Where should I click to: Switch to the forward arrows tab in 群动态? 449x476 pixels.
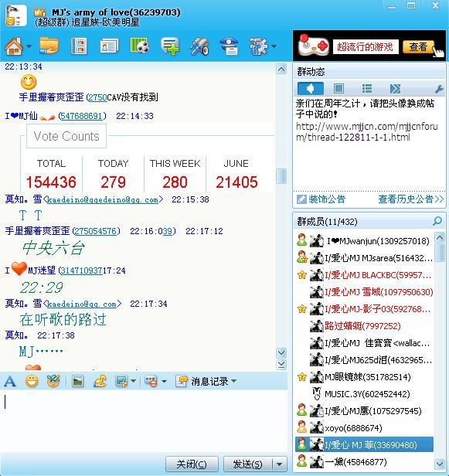(395, 89)
